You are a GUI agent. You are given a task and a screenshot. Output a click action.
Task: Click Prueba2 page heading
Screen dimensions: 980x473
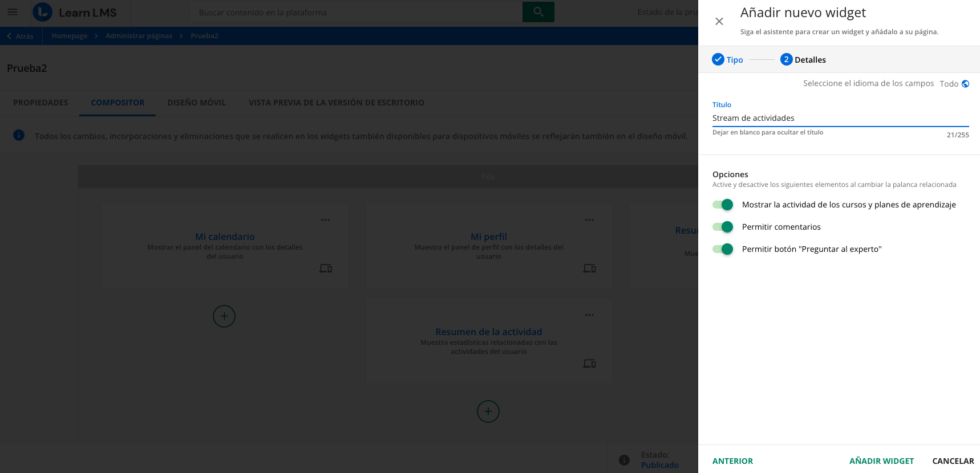[27, 68]
